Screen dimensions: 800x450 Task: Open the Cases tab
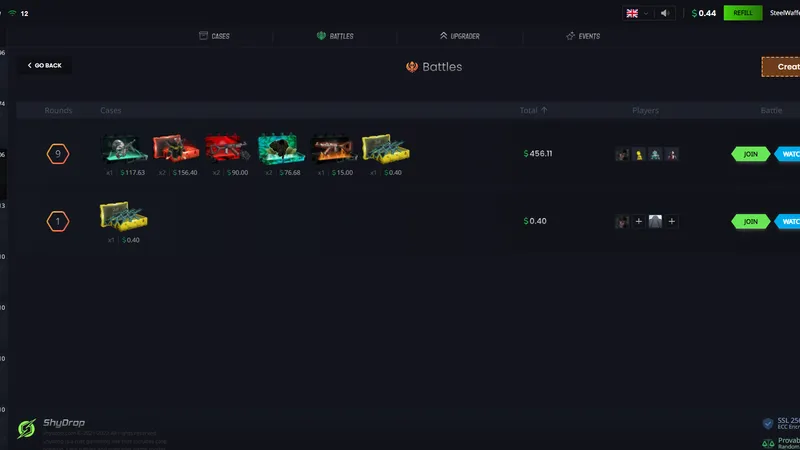215,36
